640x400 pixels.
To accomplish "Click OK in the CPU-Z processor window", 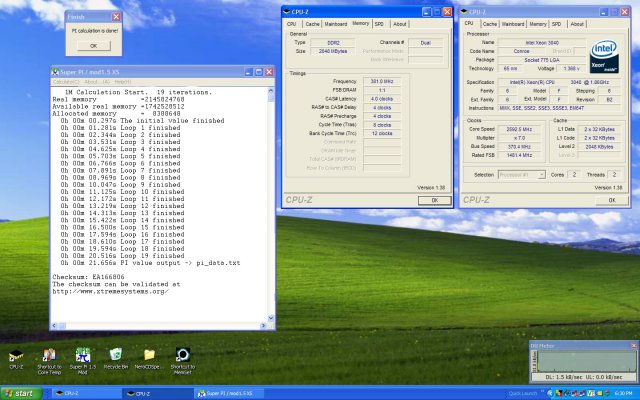I will [612, 200].
